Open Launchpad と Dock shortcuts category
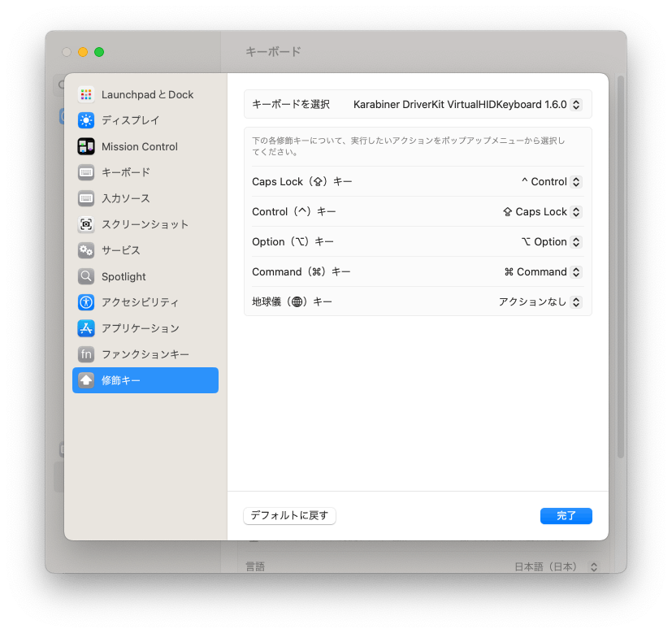 click(x=145, y=95)
